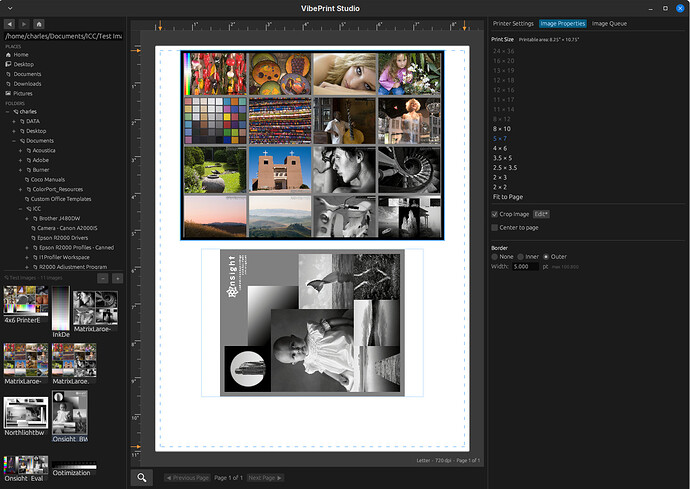690x489 pixels.
Task: Enable the Center to page checkbox
Action: (x=495, y=228)
